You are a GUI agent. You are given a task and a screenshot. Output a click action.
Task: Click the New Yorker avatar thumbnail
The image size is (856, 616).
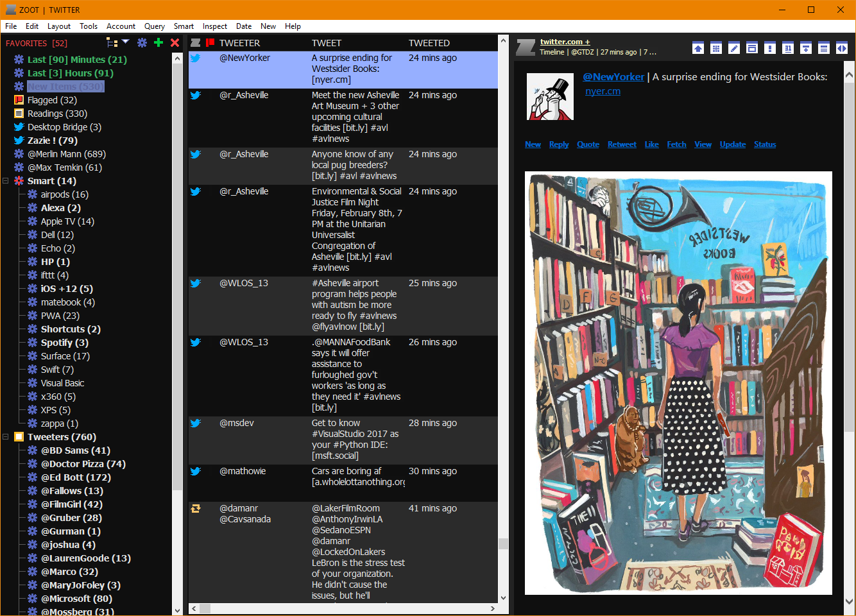click(x=550, y=97)
